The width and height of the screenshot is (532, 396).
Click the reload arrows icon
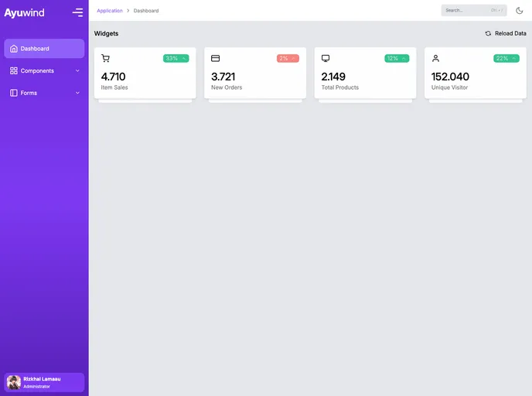pyautogui.click(x=488, y=33)
